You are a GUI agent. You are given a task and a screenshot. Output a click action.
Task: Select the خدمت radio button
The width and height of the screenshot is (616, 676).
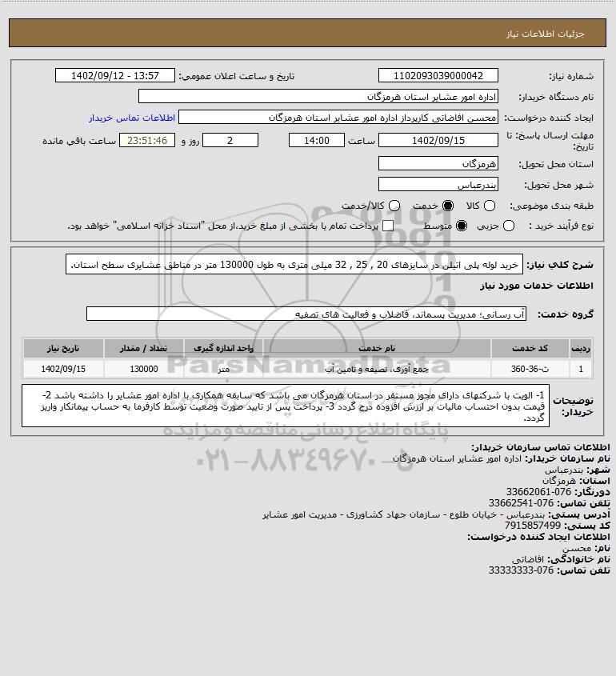(x=448, y=206)
